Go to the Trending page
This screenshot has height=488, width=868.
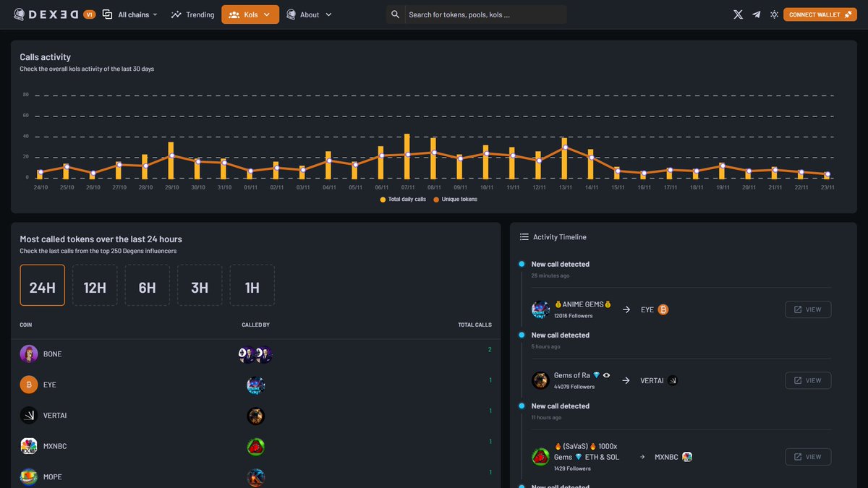tap(193, 14)
